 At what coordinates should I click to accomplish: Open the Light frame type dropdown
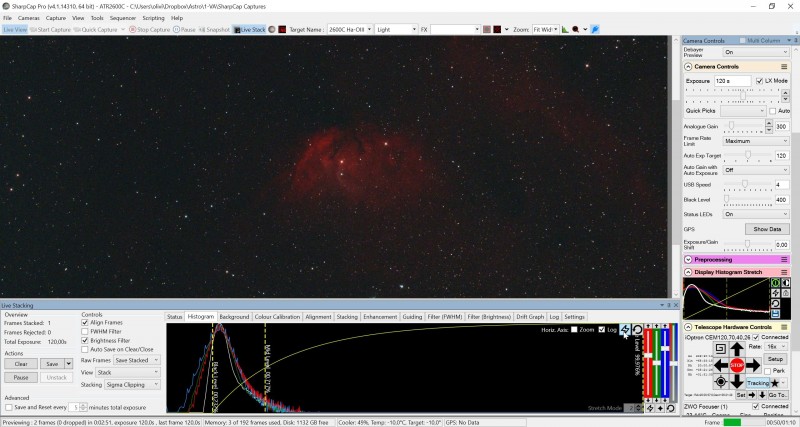coord(396,30)
